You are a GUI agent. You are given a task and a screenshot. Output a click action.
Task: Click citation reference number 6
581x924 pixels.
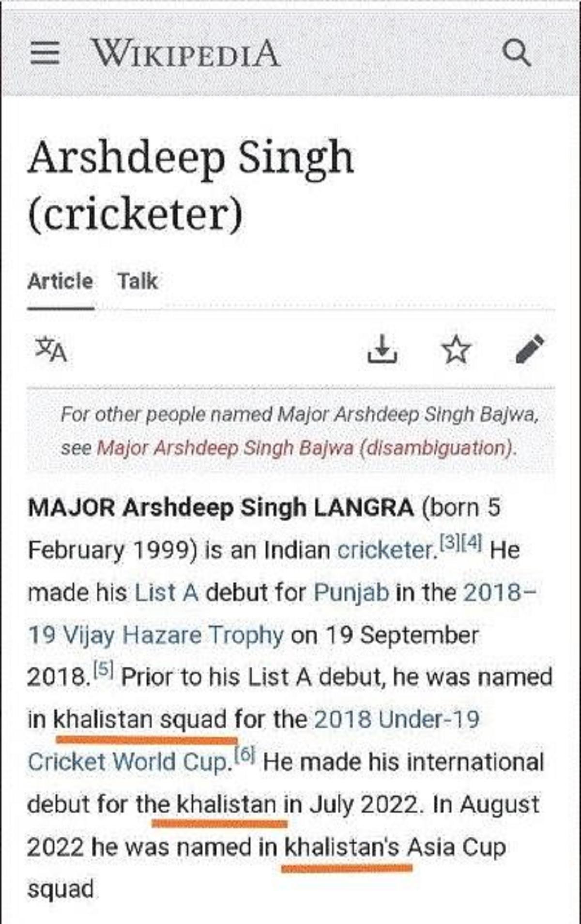(x=245, y=755)
